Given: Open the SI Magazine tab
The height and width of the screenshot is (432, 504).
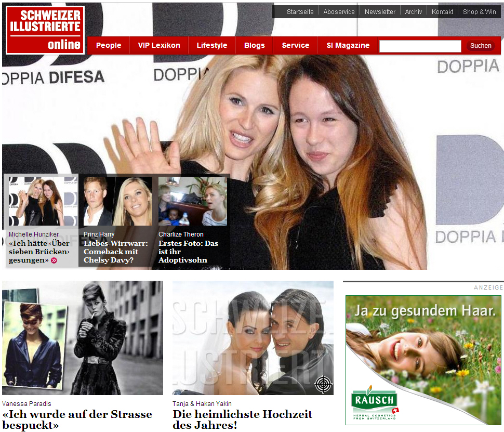Looking at the screenshot, I should 348,45.
